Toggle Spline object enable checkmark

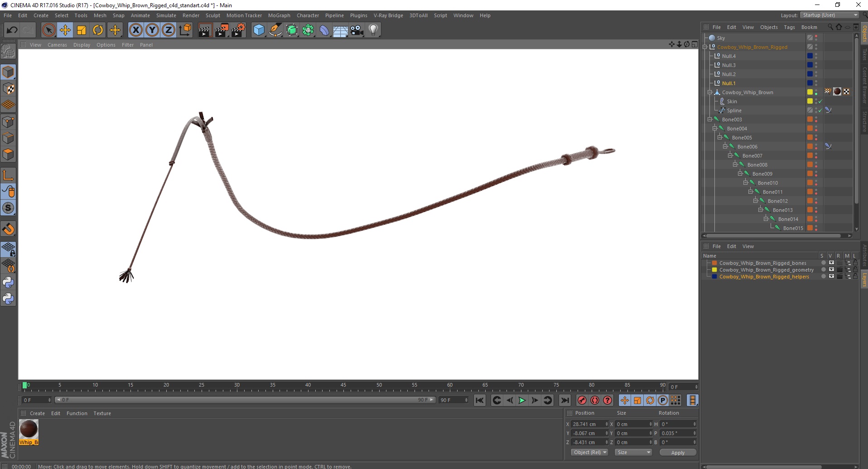tap(820, 110)
